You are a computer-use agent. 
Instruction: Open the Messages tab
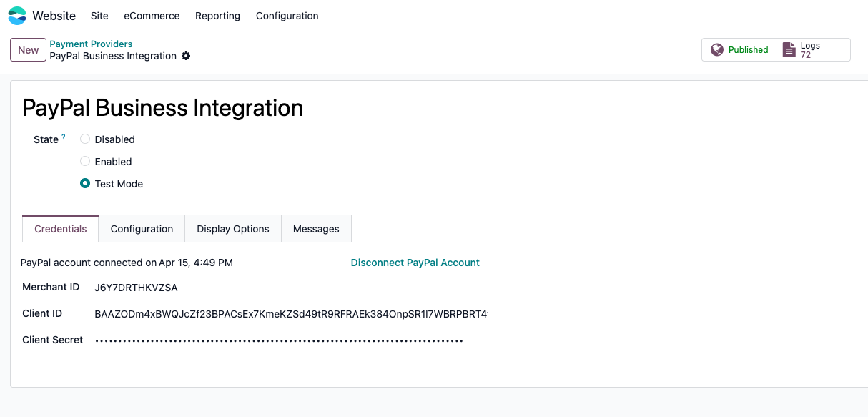tap(316, 229)
